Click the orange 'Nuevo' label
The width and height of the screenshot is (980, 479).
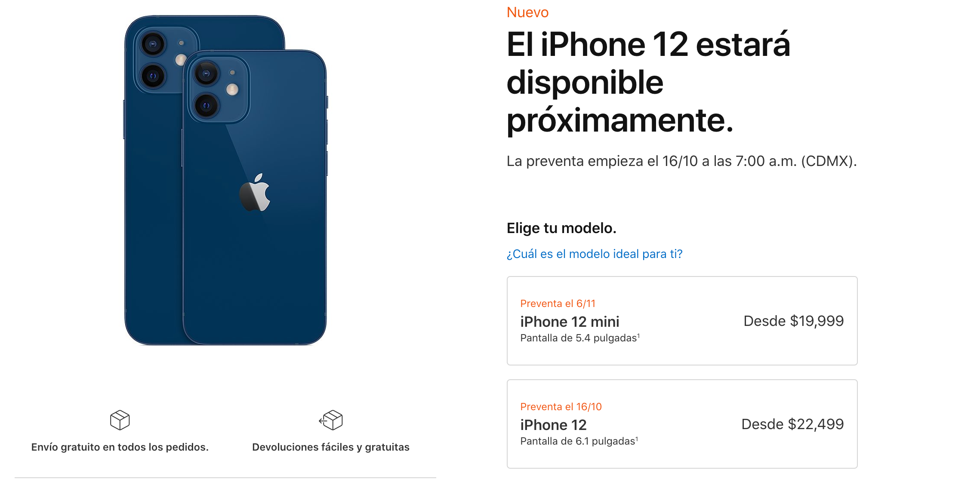pyautogui.click(x=527, y=12)
